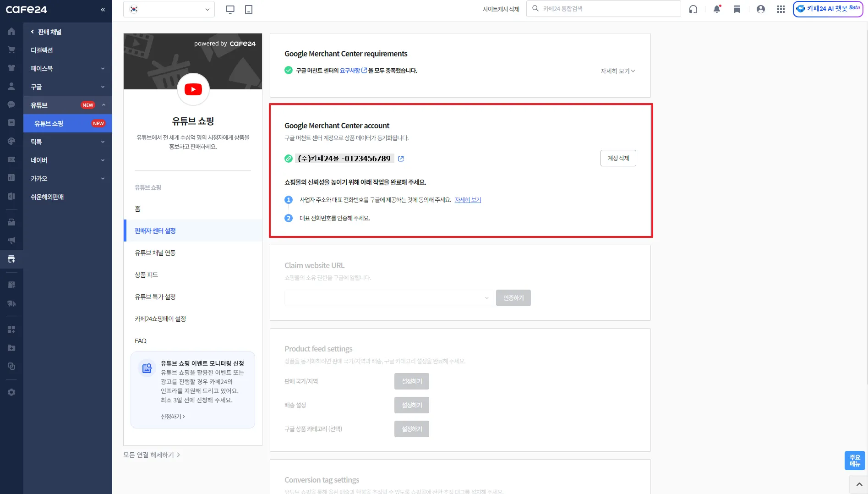The height and width of the screenshot is (494, 868).
Task: Go back via 판매 채널 header
Action: point(46,32)
